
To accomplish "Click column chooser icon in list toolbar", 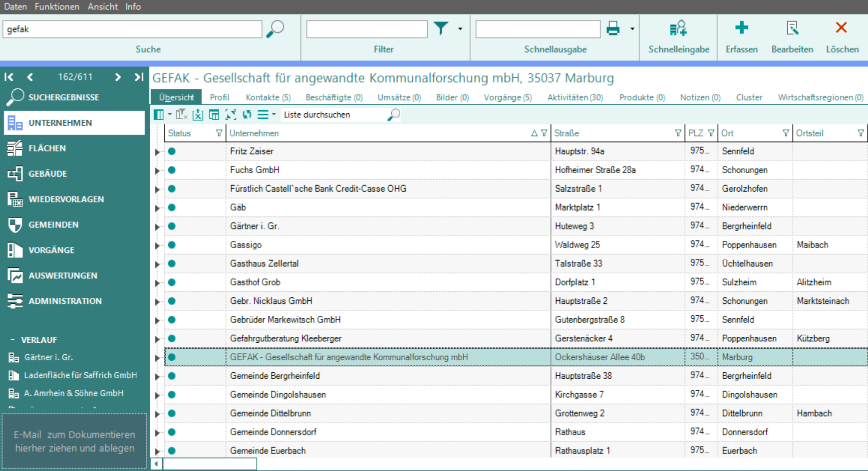I will click(159, 115).
